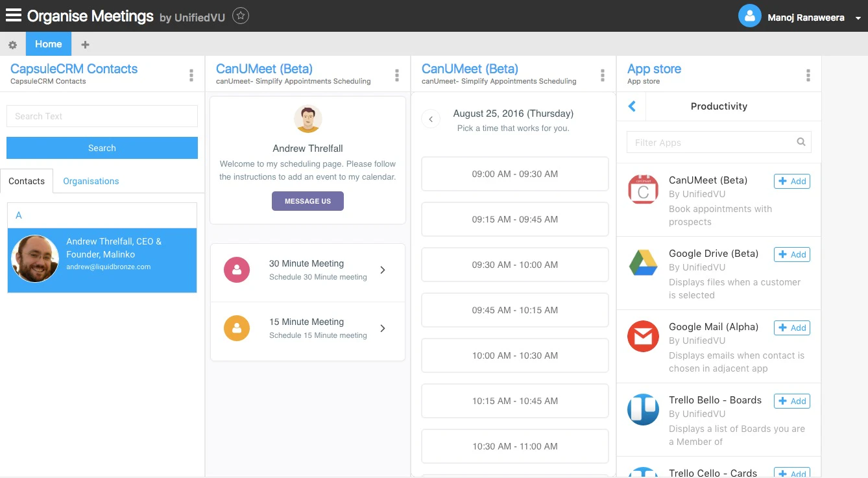
Task: Choose the 10:00 AM - 10:30 AM slot
Action: [x=515, y=355]
